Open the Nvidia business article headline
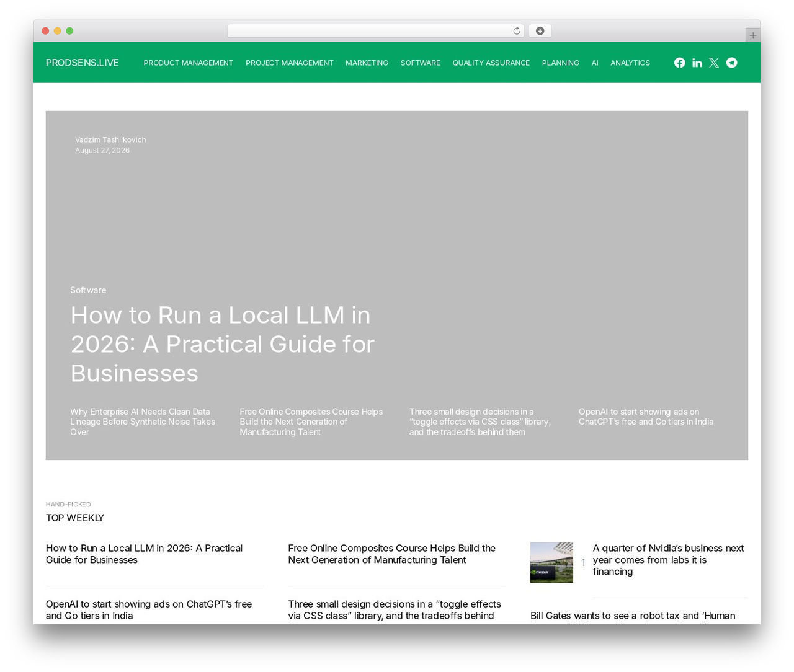The width and height of the screenshot is (794, 672). tap(669, 560)
